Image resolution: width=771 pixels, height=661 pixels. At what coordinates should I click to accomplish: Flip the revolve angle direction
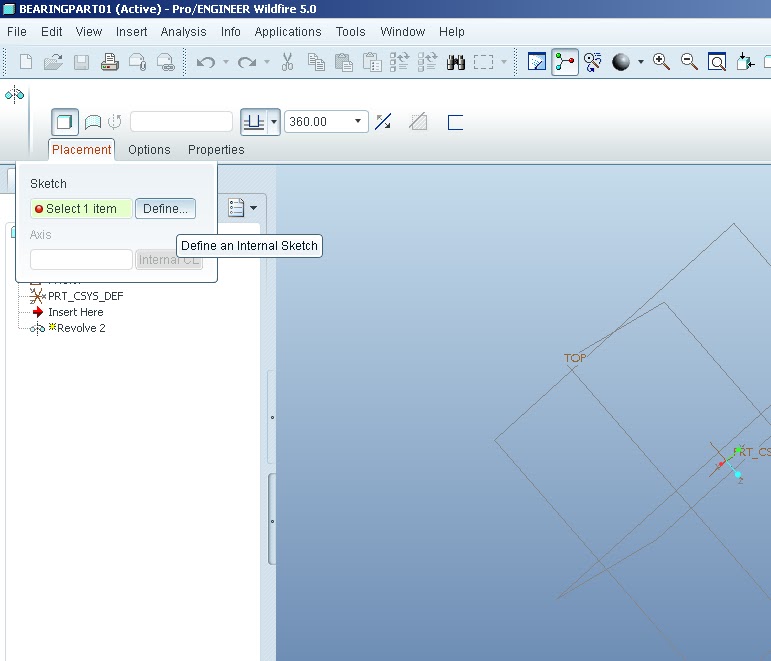[383, 122]
